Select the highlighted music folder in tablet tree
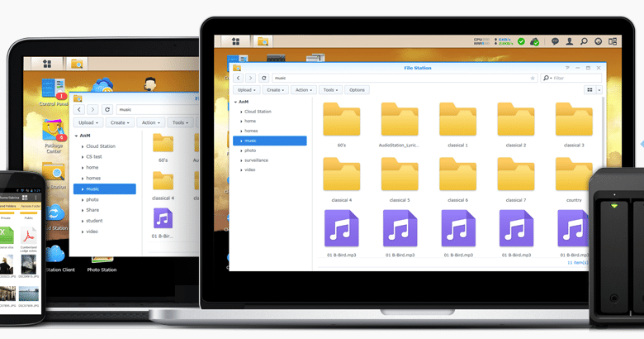The image size is (644, 339). tap(105, 189)
